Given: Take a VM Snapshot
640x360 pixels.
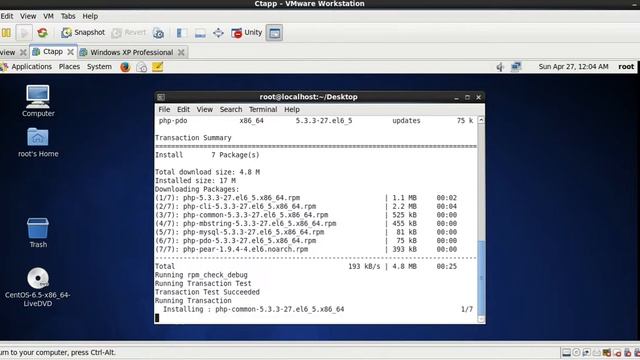Looking at the screenshot, I should [83, 33].
